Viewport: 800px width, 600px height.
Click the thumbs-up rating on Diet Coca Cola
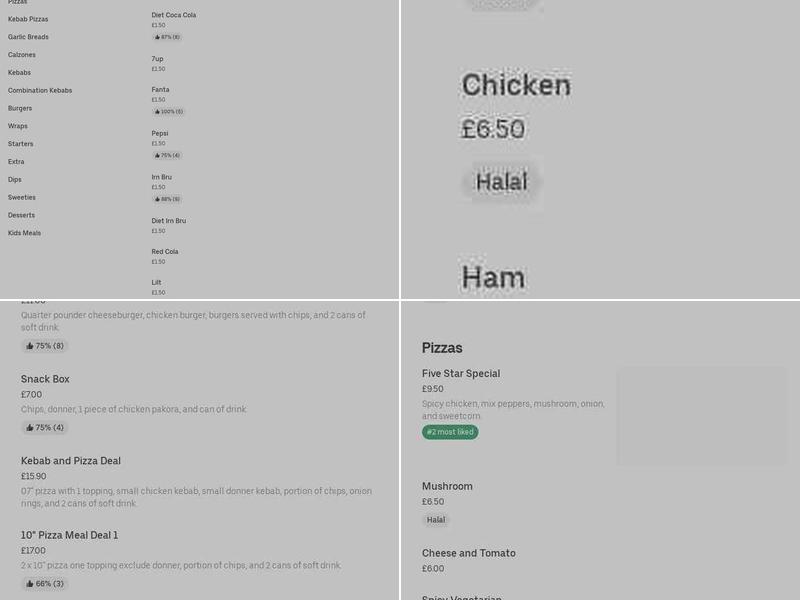pos(166,37)
